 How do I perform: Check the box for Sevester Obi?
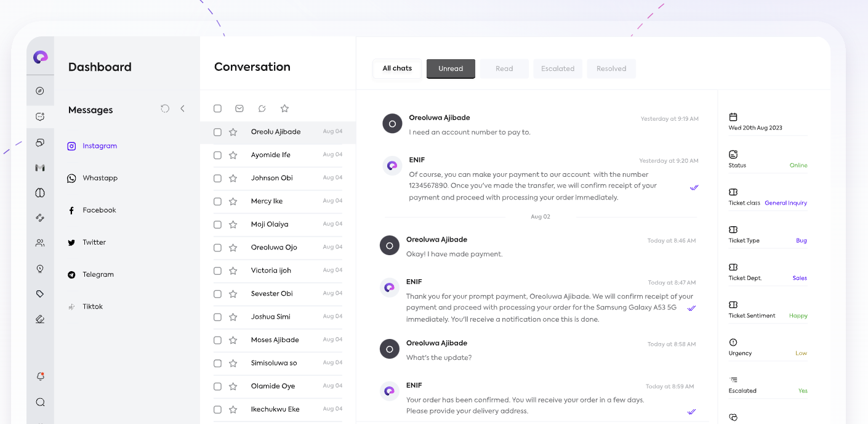pos(217,294)
